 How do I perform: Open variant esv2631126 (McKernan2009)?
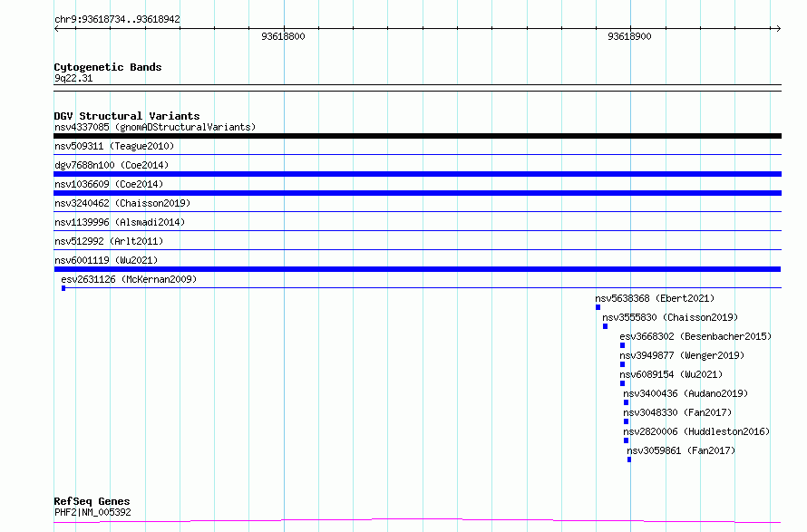pos(129,279)
